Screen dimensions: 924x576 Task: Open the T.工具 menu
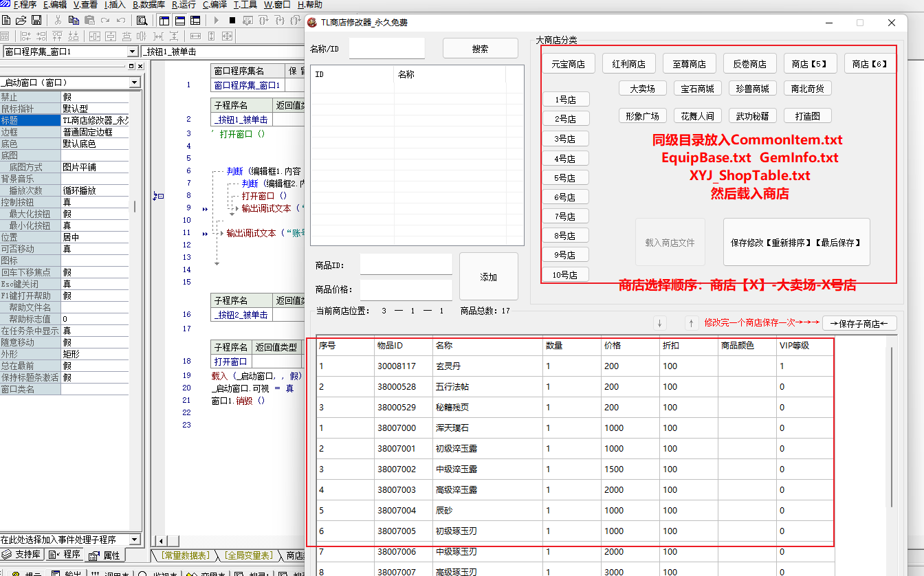[245, 5]
